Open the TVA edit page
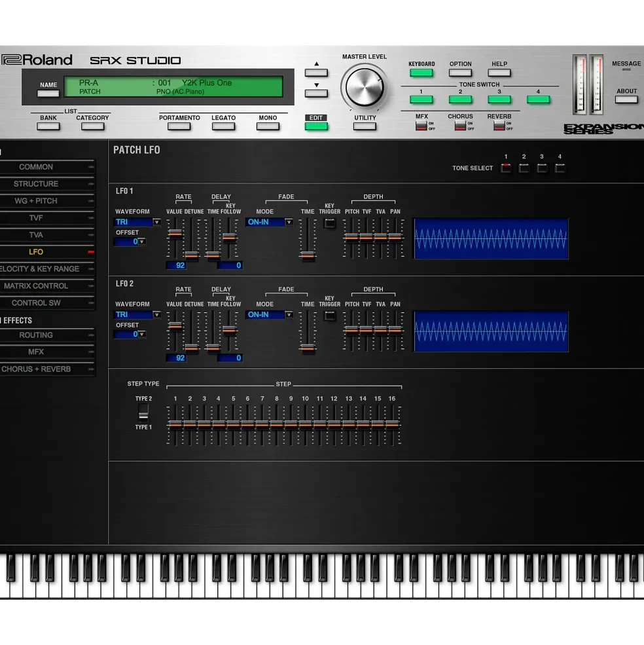This screenshot has height=645, width=644. click(x=47, y=235)
